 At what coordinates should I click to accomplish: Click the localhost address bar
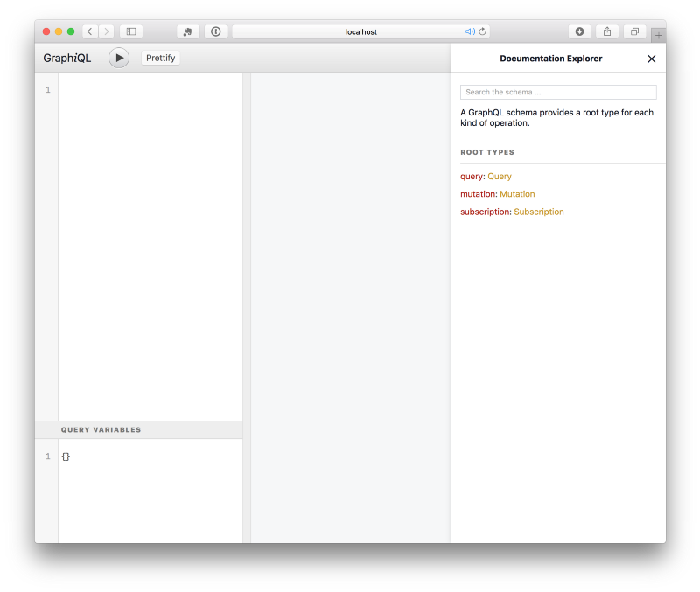pyautogui.click(x=360, y=31)
